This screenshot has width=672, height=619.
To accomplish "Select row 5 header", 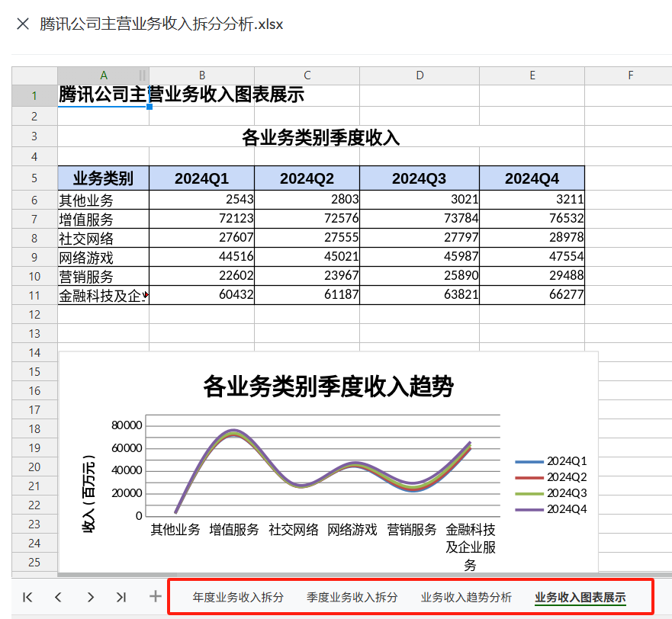I will click(x=35, y=178).
